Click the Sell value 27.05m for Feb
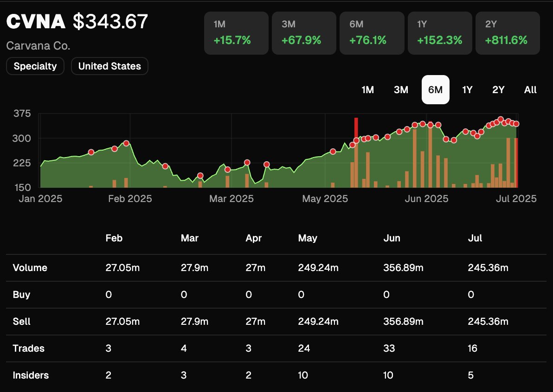This screenshot has width=553, height=392. coord(122,322)
